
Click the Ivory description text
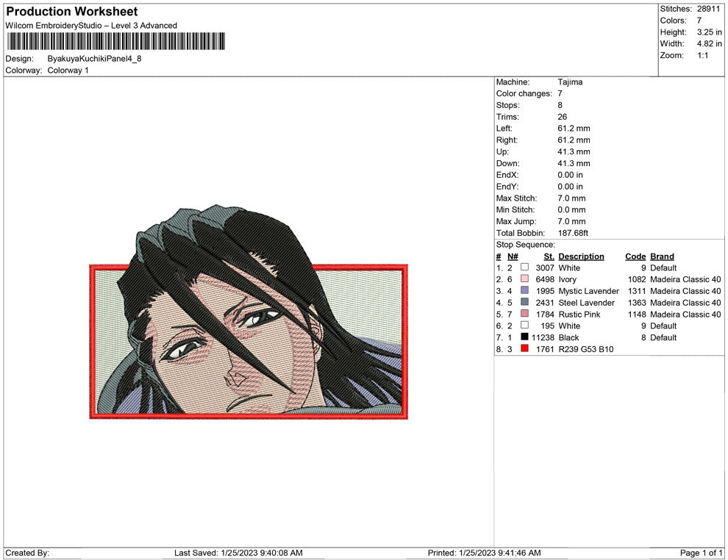(x=568, y=279)
